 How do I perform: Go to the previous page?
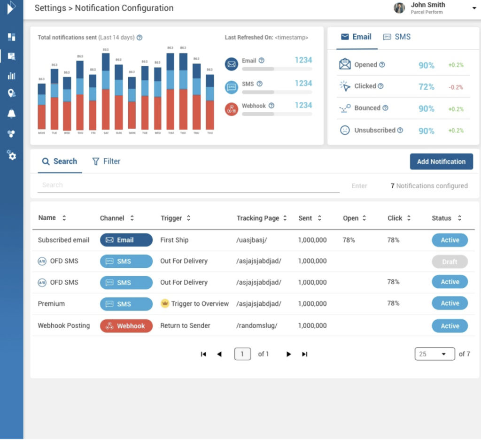tap(219, 354)
